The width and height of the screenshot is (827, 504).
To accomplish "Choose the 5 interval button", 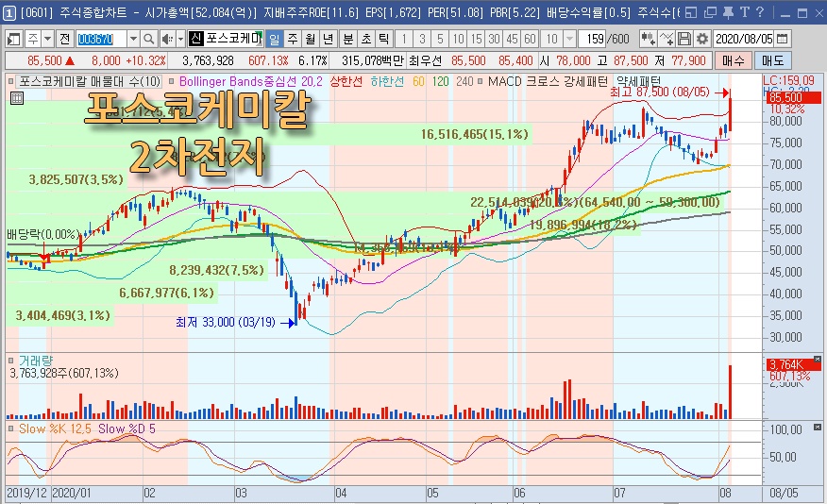I will pos(440,39).
